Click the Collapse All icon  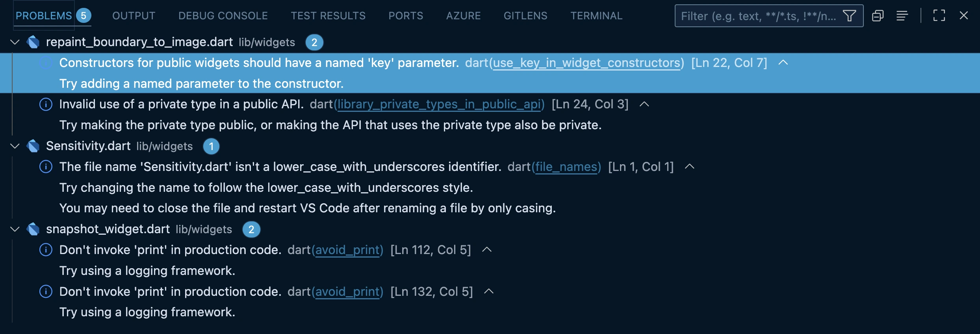[x=878, y=16]
